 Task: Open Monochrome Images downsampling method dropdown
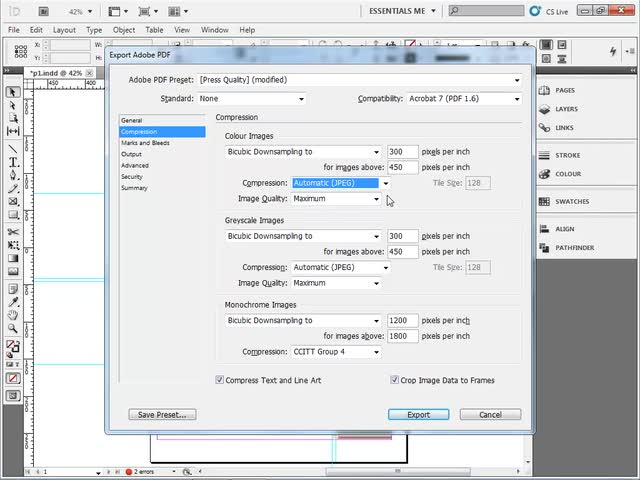303,321
